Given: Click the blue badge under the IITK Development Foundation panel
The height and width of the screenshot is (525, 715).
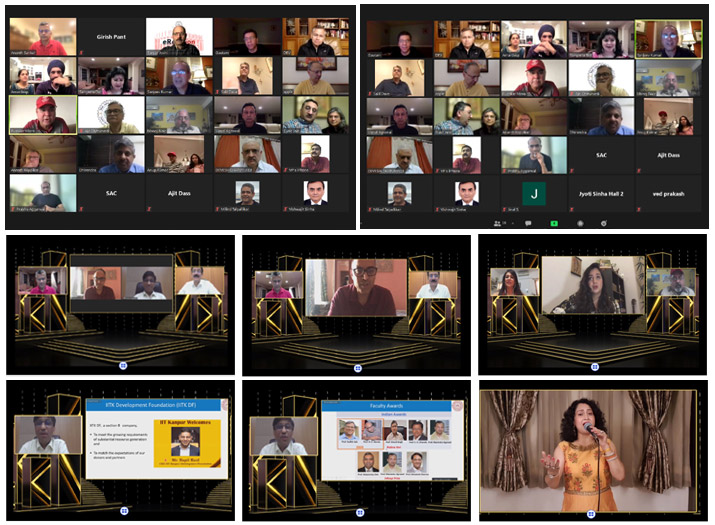Looking at the screenshot, I should tap(124, 511).
